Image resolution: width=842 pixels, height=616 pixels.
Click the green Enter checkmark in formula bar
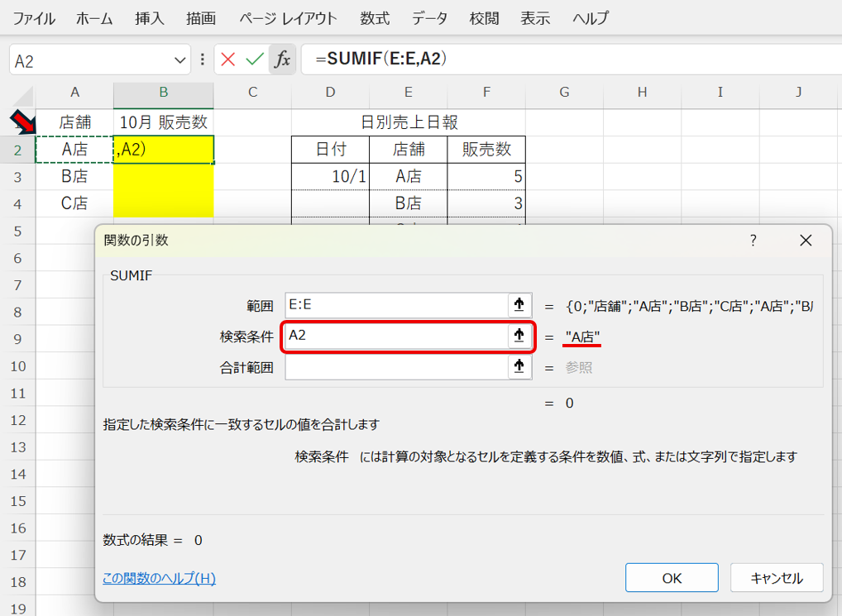[x=255, y=60]
